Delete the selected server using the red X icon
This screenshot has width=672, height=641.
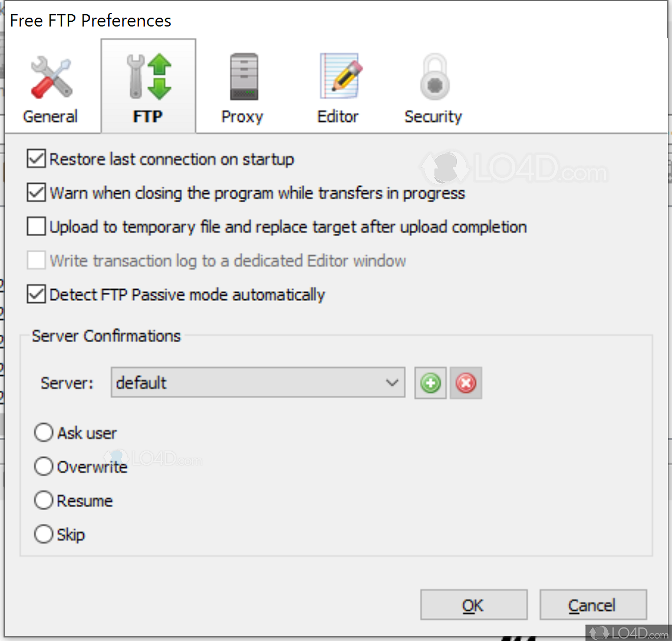[x=466, y=382]
